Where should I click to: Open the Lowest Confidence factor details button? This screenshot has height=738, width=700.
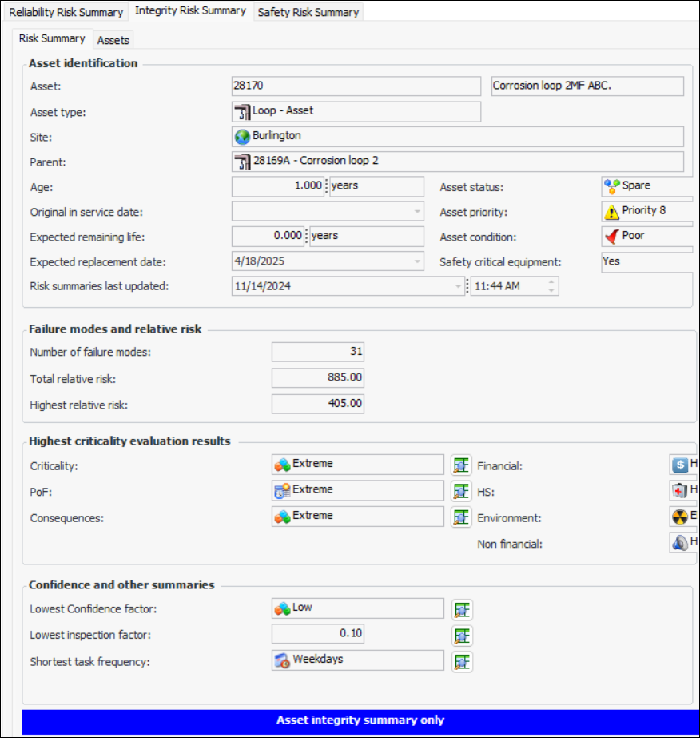click(x=462, y=610)
